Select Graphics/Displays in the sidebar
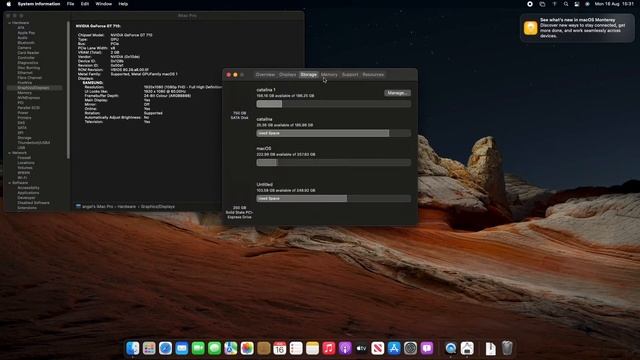 pos(33,88)
